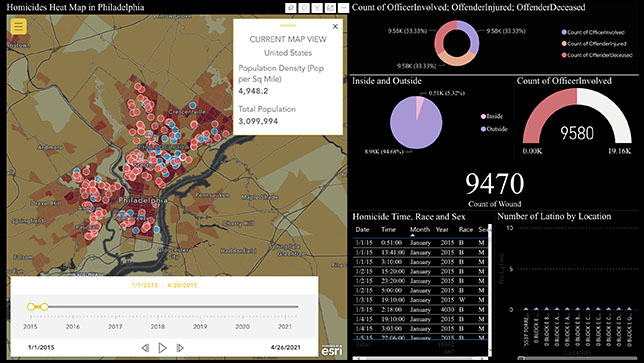The height and width of the screenshot is (363, 644).
Task: Click the focus mode icon in visual header
Action: (x=330, y=7)
